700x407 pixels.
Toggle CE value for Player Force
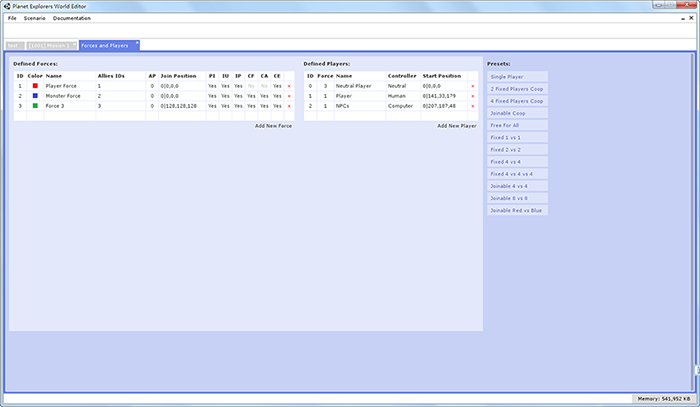coord(277,86)
